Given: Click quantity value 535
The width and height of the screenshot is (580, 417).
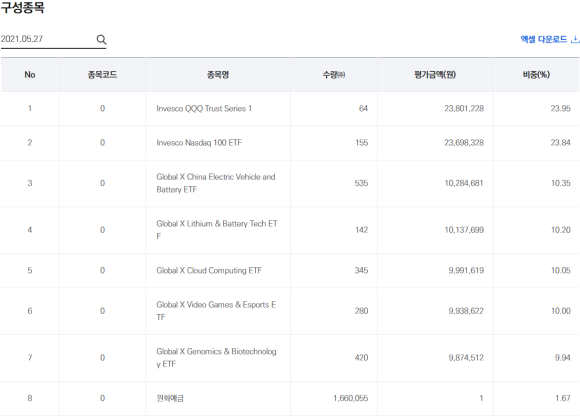Looking at the screenshot, I should 362,183.
